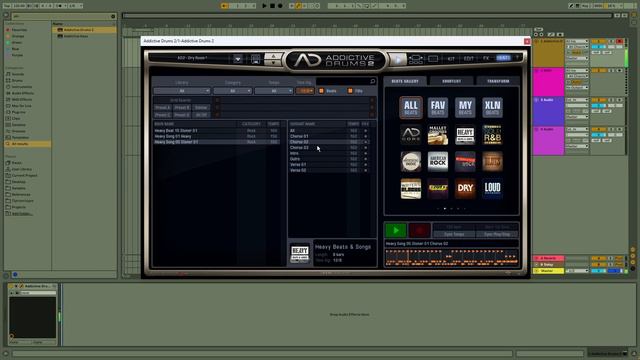Open the MY Beats gallery tile
This screenshot has height=360, width=640.
(x=465, y=108)
